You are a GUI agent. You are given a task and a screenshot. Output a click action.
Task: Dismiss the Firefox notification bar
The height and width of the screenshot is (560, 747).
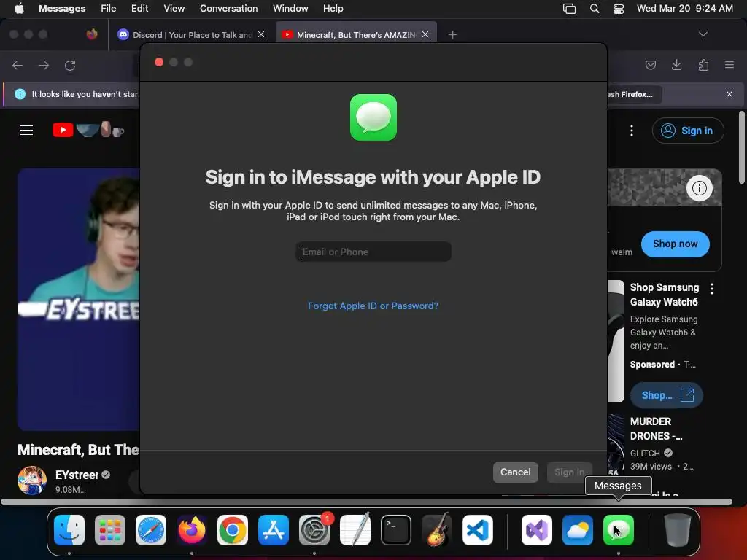coord(729,94)
